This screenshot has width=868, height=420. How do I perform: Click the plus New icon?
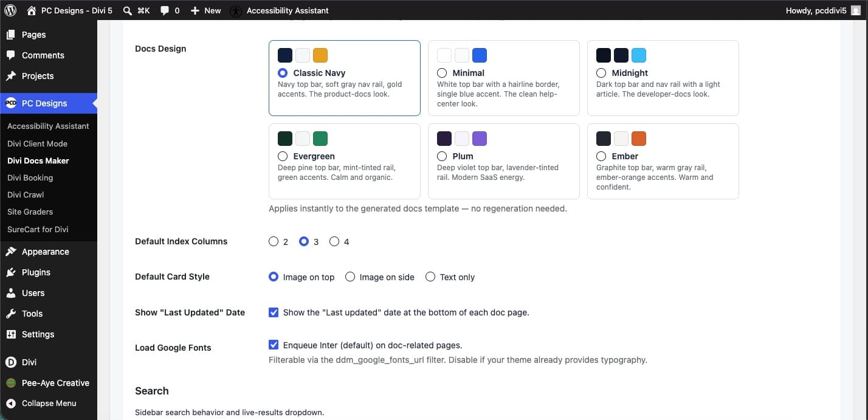[x=195, y=10]
